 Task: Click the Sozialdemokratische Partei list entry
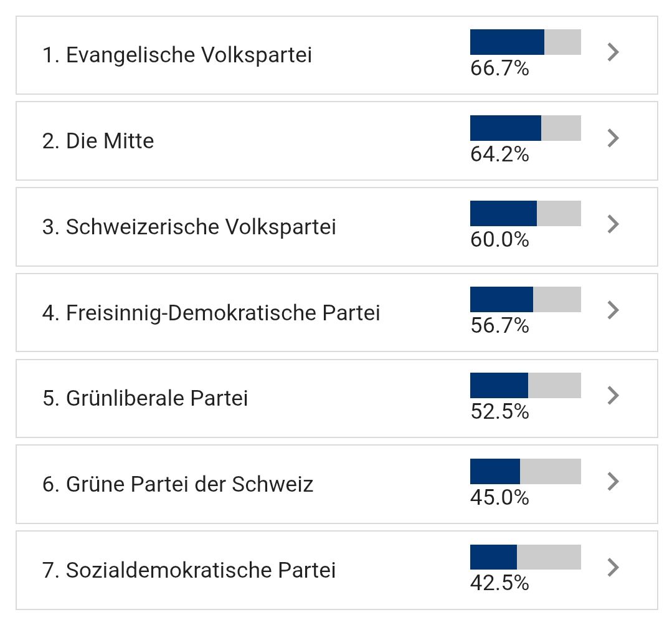point(189,570)
